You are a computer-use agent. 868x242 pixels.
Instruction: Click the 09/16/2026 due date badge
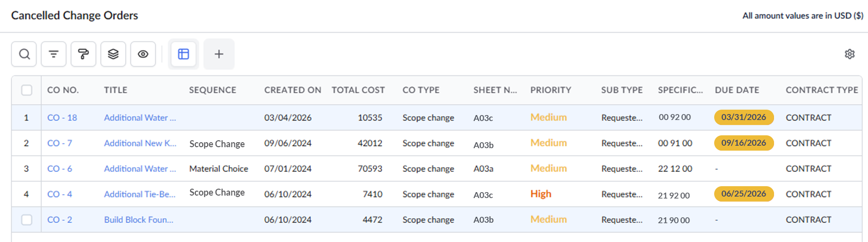pyautogui.click(x=744, y=143)
